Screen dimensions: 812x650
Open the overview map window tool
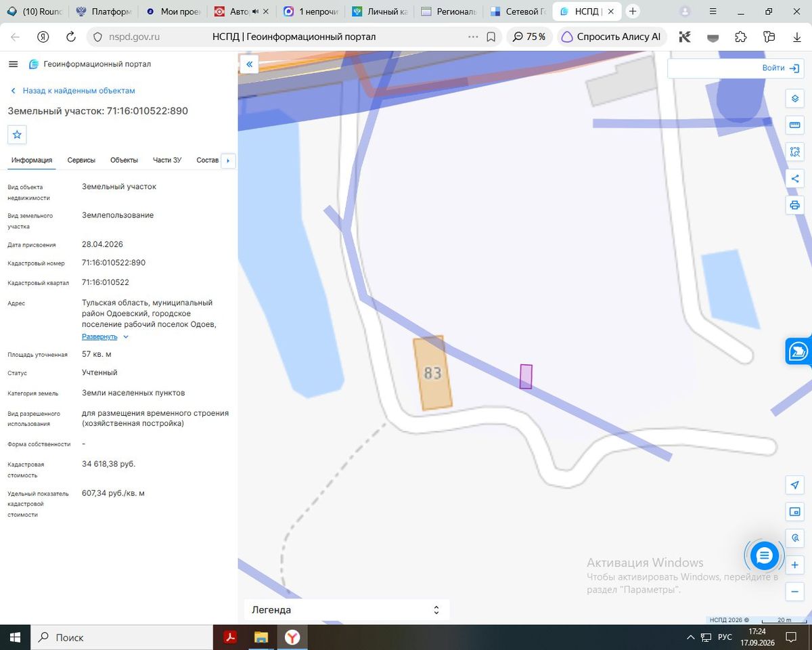pyautogui.click(x=795, y=511)
